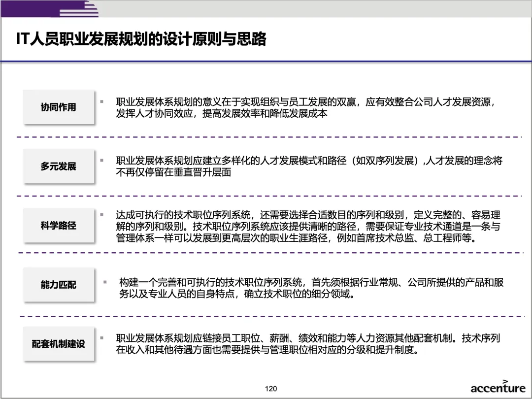The width and height of the screenshot is (532, 399).
Task: Click the bullet marker beside 科学路径 text
Action: point(101,214)
